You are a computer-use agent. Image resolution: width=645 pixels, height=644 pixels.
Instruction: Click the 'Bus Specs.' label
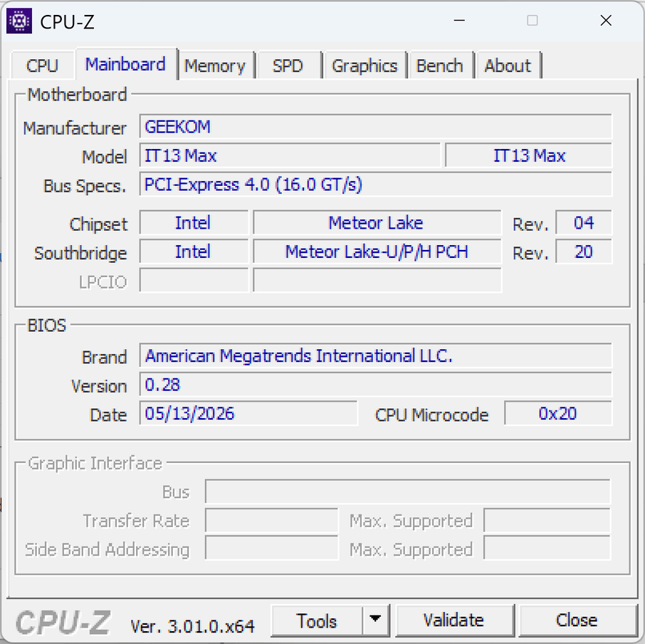[85, 186]
